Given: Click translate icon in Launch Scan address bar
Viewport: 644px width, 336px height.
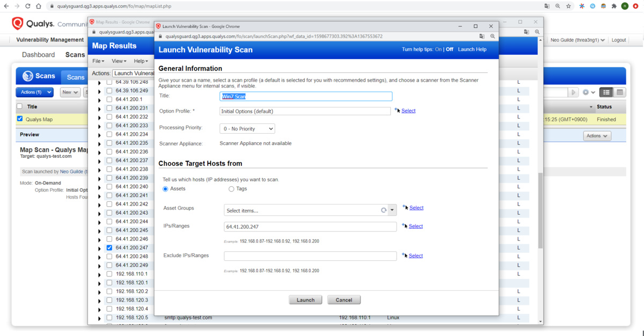Looking at the screenshot, I should tap(481, 36).
